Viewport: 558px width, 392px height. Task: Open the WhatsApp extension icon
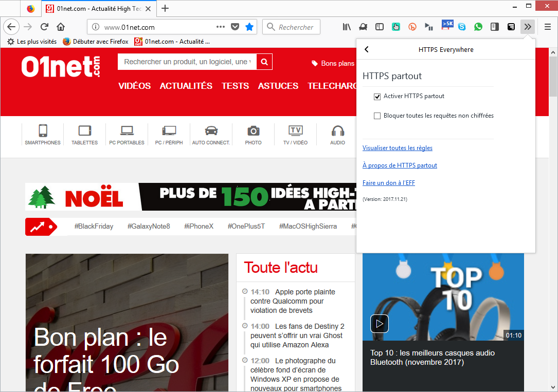click(478, 27)
